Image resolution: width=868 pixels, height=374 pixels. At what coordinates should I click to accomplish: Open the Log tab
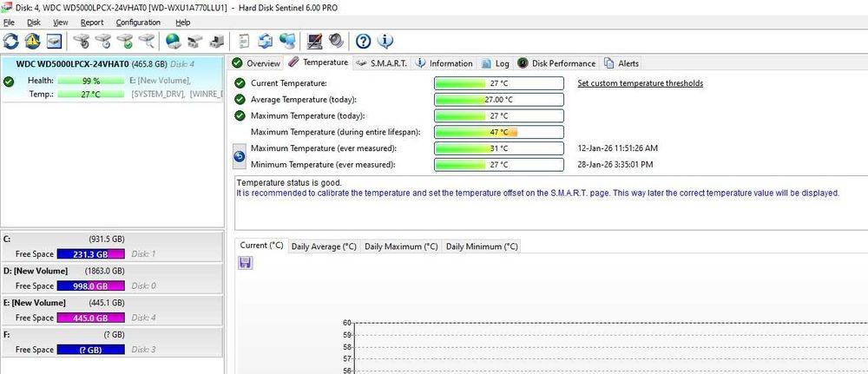[495, 63]
